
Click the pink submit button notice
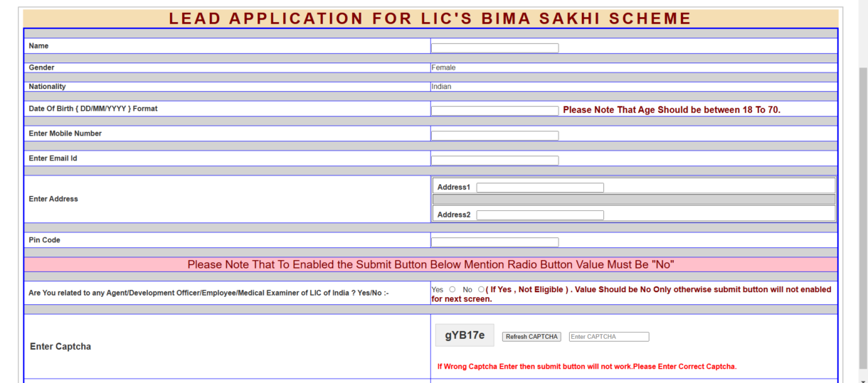click(x=430, y=264)
